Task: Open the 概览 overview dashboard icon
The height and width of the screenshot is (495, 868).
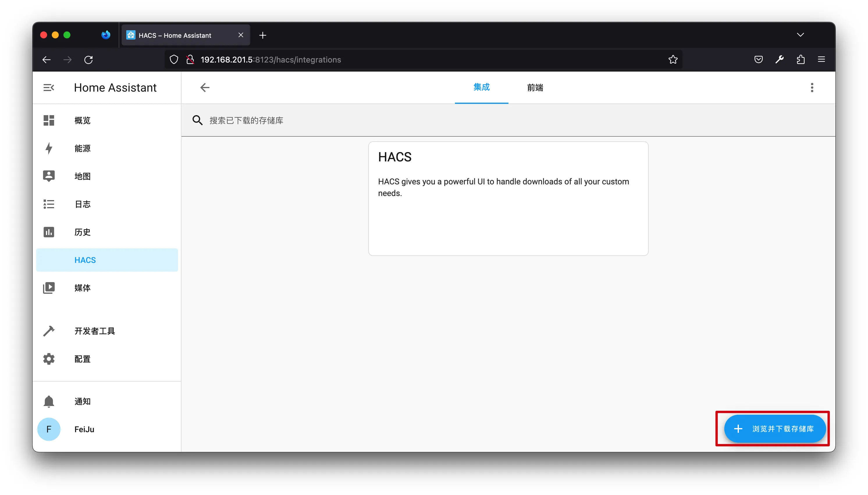Action: (49, 120)
